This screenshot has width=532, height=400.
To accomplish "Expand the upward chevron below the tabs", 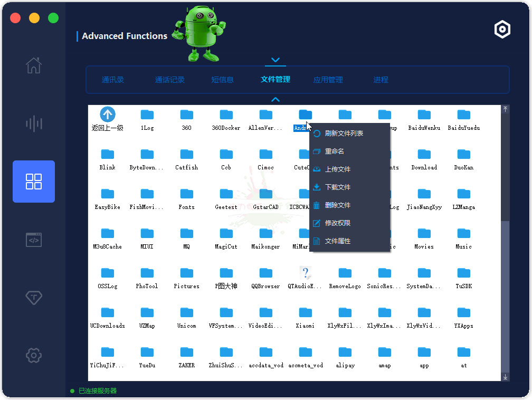I will coord(275,99).
